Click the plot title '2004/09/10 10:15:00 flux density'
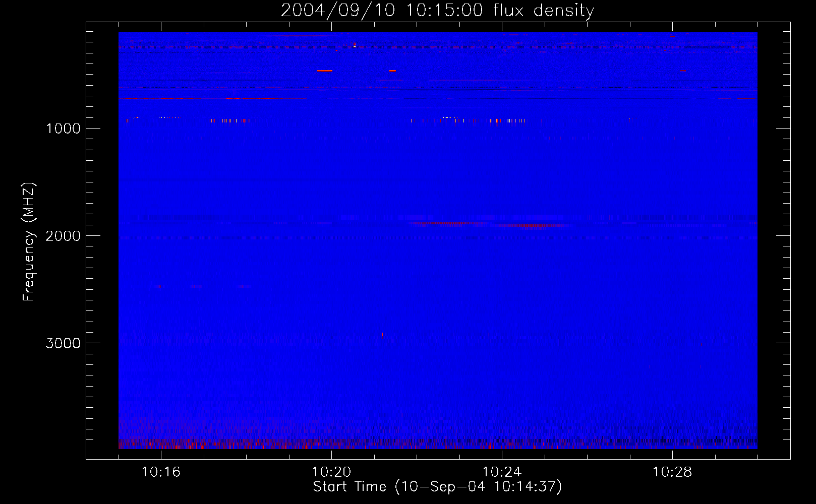 [x=437, y=11]
